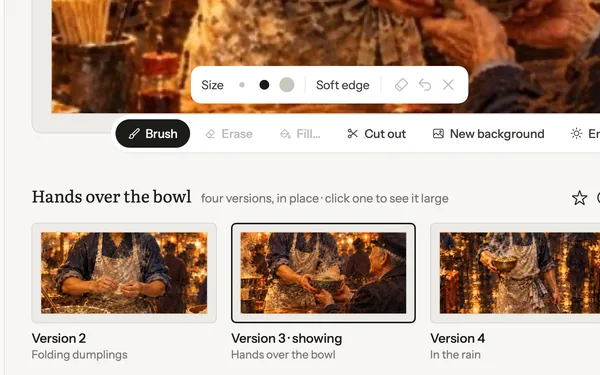Select the Erase tool
This screenshot has height=375, width=600.
(229, 134)
